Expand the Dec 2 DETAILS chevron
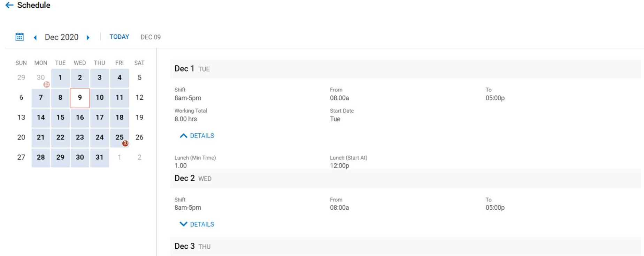The width and height of the screenshot is (644, 256). 183,224
